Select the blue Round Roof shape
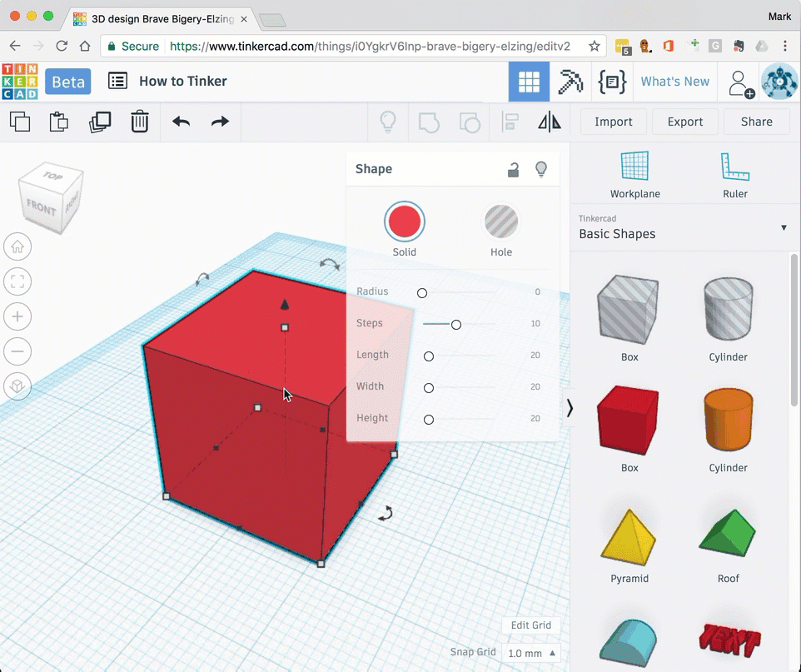Viewport: 801px width, 672px height. point(629,644)
